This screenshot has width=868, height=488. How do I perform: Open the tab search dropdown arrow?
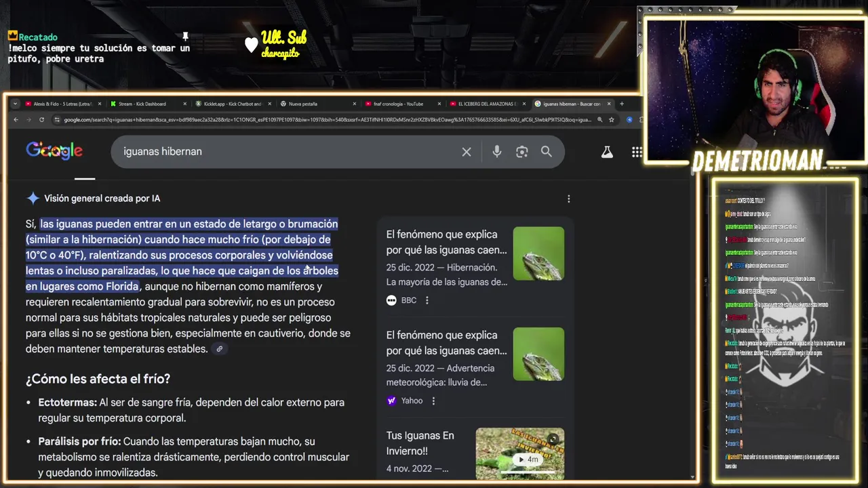pyautogui.click(x=15, y=104)
